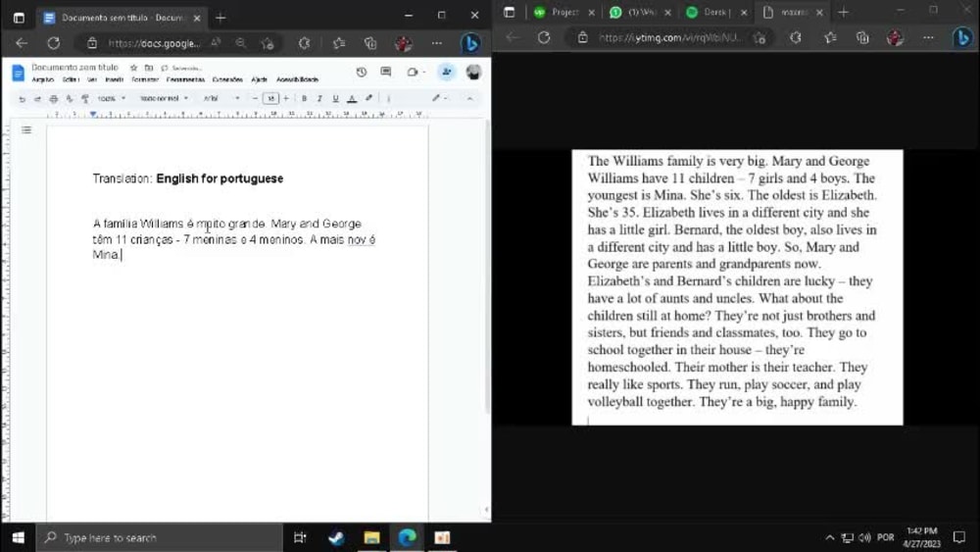This screenshot has height=552, width=980.
Task: Increase font size with plus button
Action: point(286,98)
